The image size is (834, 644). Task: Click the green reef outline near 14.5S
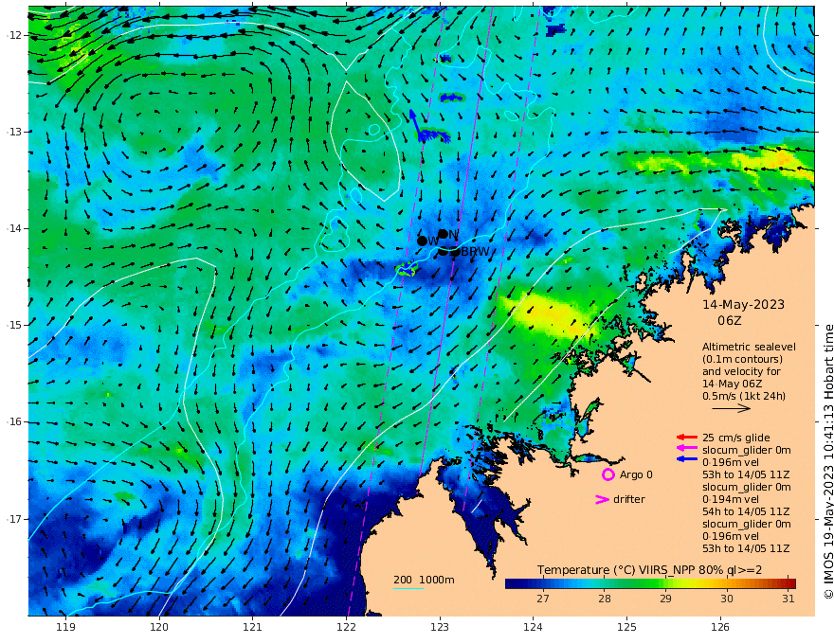[x=407, y=269]
